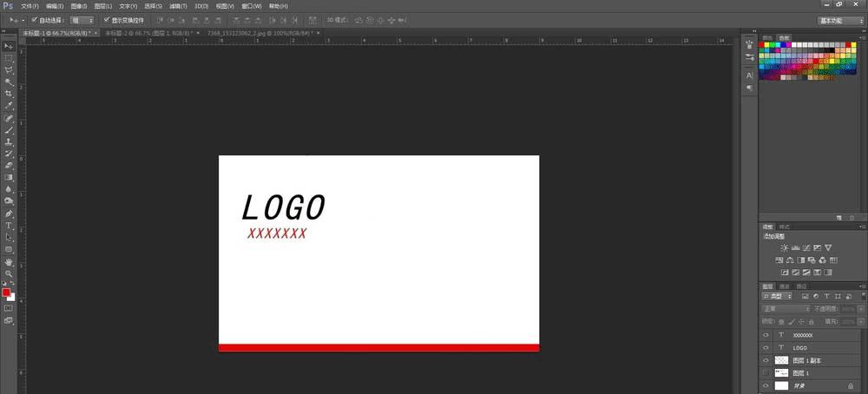868x394 pixels.
Task: Select the Horizontal Type tool
Action: point(9,226)
